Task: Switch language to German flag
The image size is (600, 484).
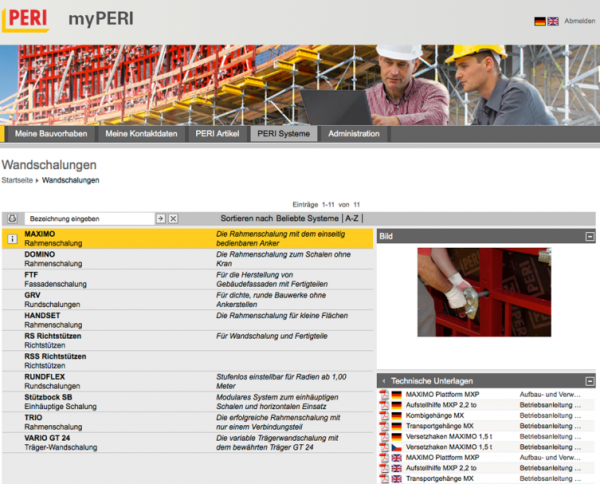Action: click(540, 21)
